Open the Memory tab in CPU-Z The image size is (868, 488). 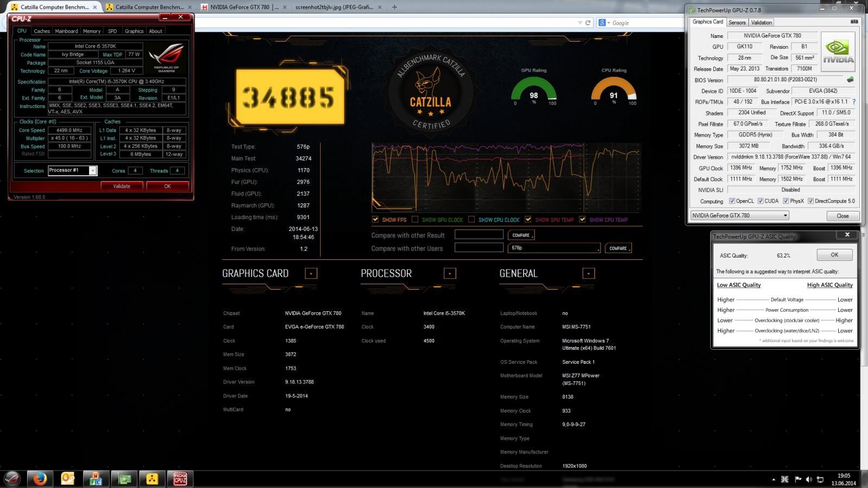coord(92,31)
